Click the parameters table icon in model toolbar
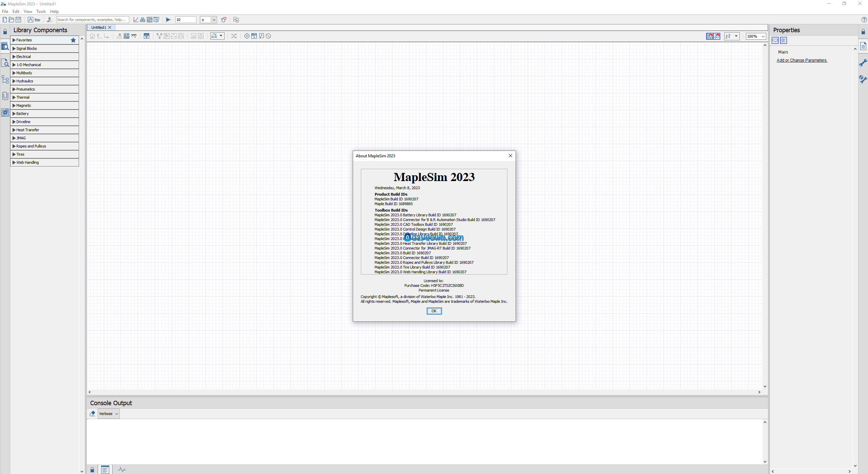 [x=127, y=36]
